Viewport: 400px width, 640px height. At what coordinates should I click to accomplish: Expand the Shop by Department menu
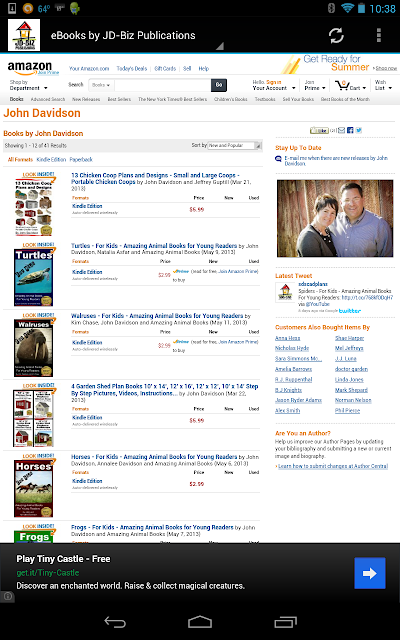[29, 85]
